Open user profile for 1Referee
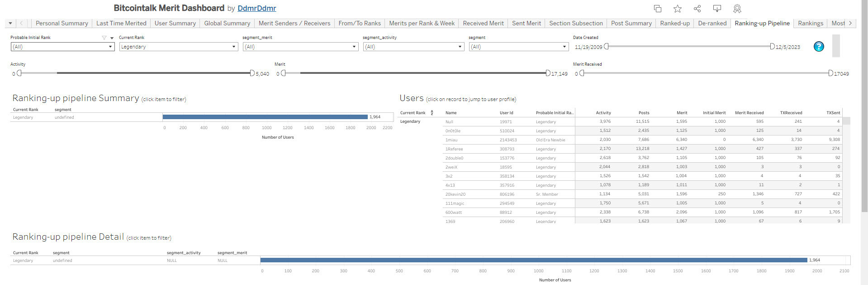The width and height of the screenshot is (868, 285). (x=454, y=149)
